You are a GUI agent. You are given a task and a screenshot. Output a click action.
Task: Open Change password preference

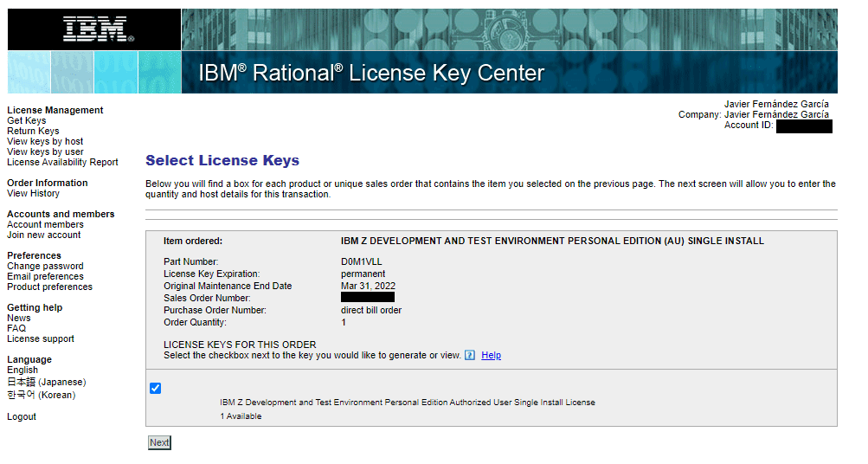45,266
